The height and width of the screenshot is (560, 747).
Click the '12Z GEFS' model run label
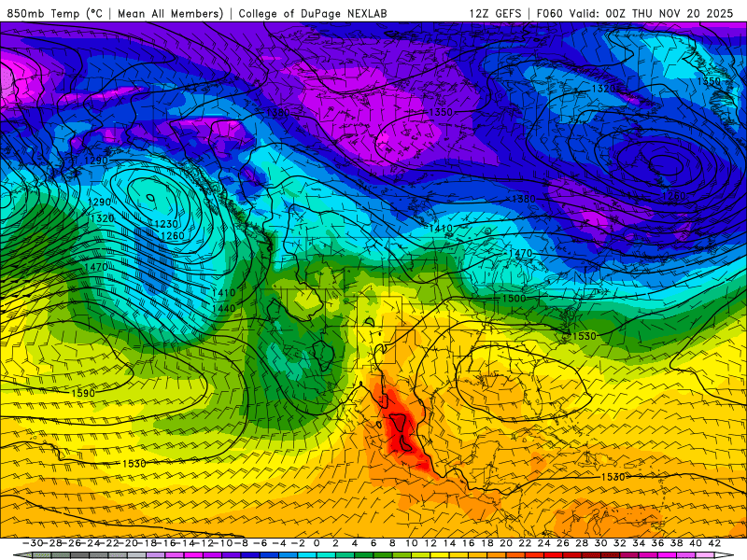click(x=495, y=13)
